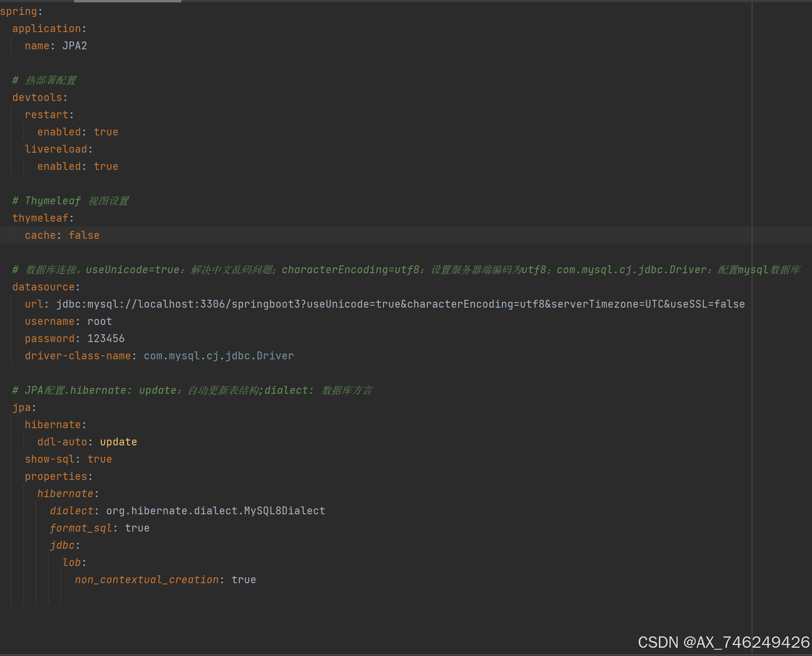The height and width of the screenshot is (656, 812).
Task: Click the 'jpa:' key
Action: pyautogui.click(x=22, y=407)
